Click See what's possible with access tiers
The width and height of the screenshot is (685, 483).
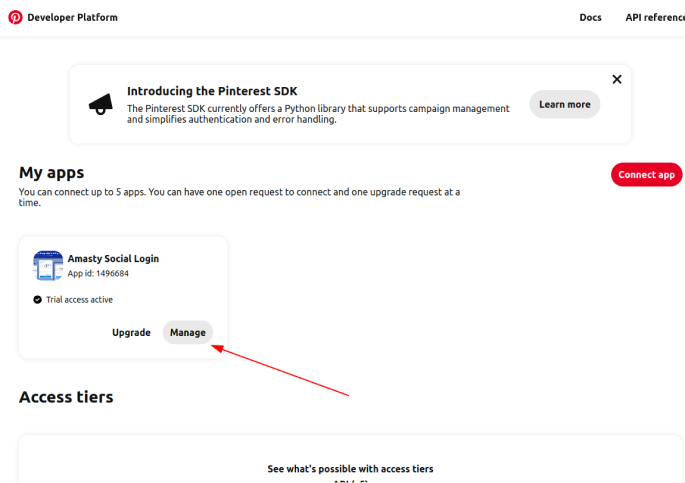pyautogui.click(x=350, y=469)
